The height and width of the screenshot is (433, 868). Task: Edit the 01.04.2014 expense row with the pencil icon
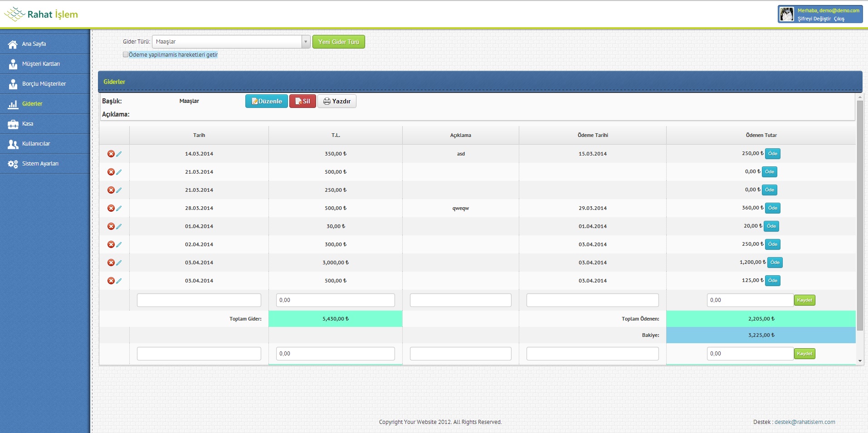(119, 226)
